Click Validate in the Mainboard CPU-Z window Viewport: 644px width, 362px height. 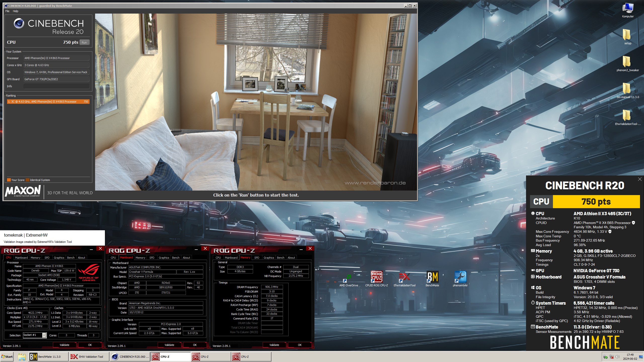pos(169,345)
